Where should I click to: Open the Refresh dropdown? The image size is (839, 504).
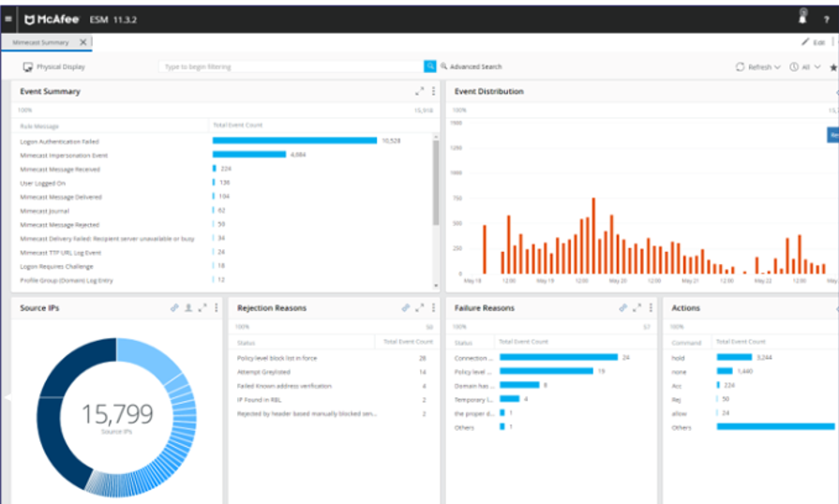point(758,67)
